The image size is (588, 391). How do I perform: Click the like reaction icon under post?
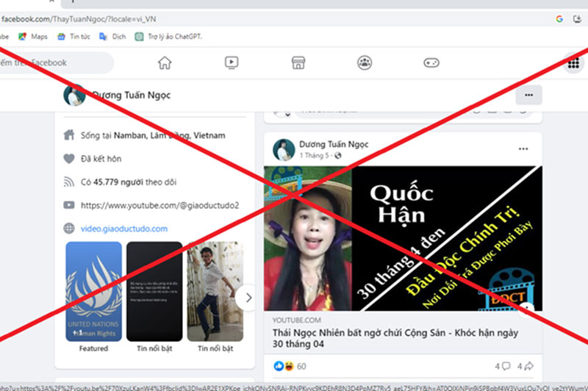click(x=279, y=365)
